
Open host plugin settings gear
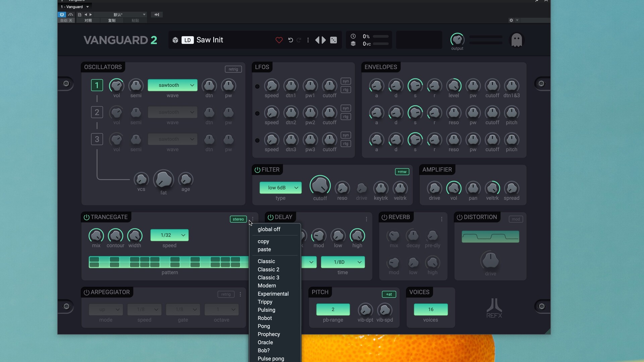pos(511,20)
